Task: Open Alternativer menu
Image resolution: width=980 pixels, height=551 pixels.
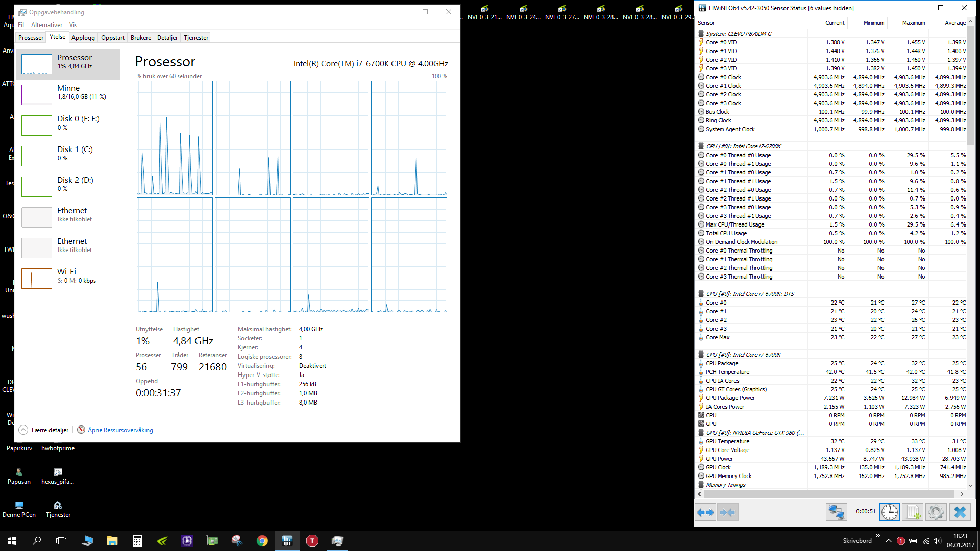Action: click(x=46, y=25)
